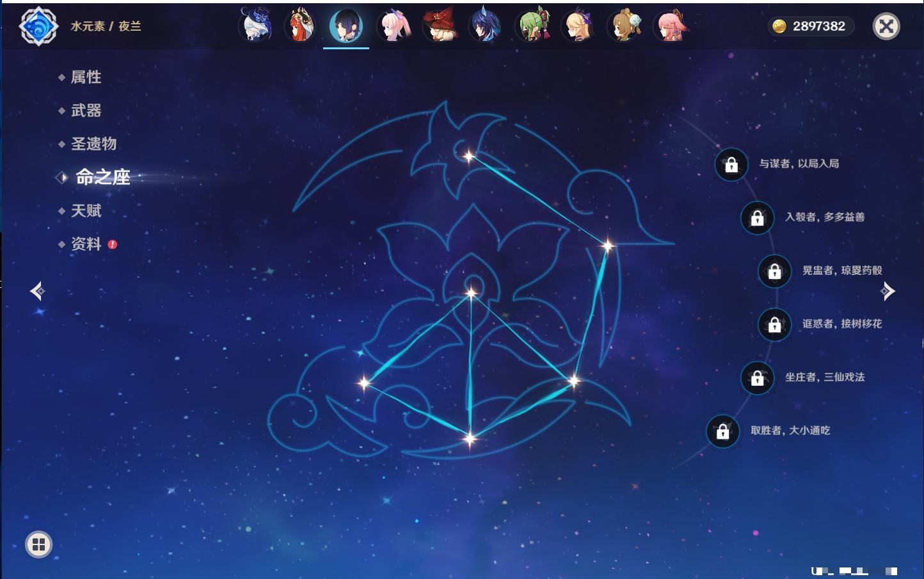Click the red alert badge beside 资料
Image resolution: width=924 pixels, height=579 pixels.
point(113,244)
